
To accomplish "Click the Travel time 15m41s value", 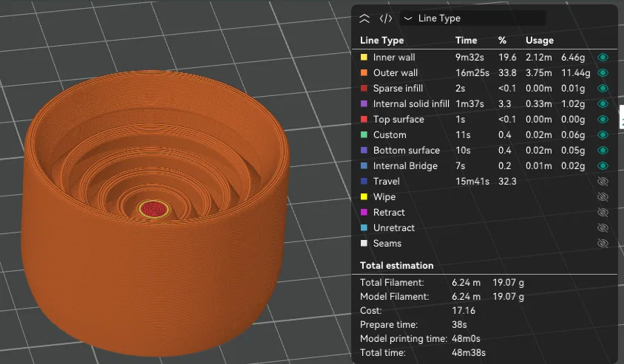I will tap(472, 181).
